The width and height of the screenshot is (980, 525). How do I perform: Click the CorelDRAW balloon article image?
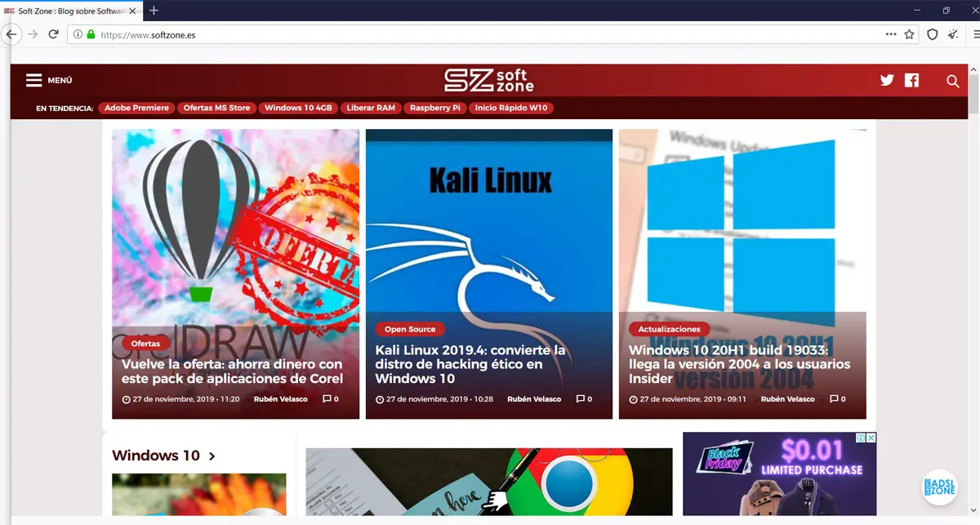click(235, 229)
